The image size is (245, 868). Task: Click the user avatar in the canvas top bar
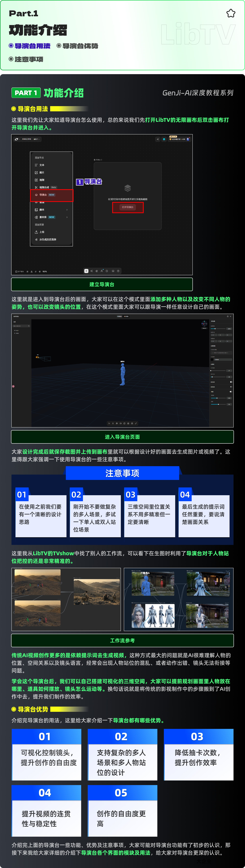pyautogui.click(x=188, y=139)
